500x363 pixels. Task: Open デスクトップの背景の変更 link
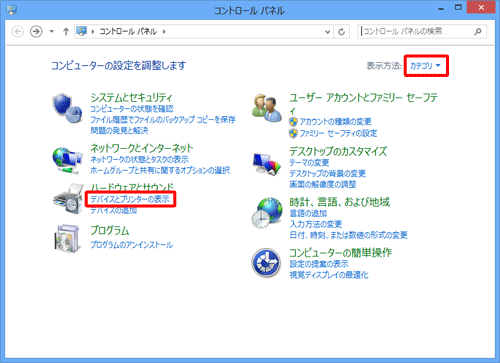pos(328,173)
